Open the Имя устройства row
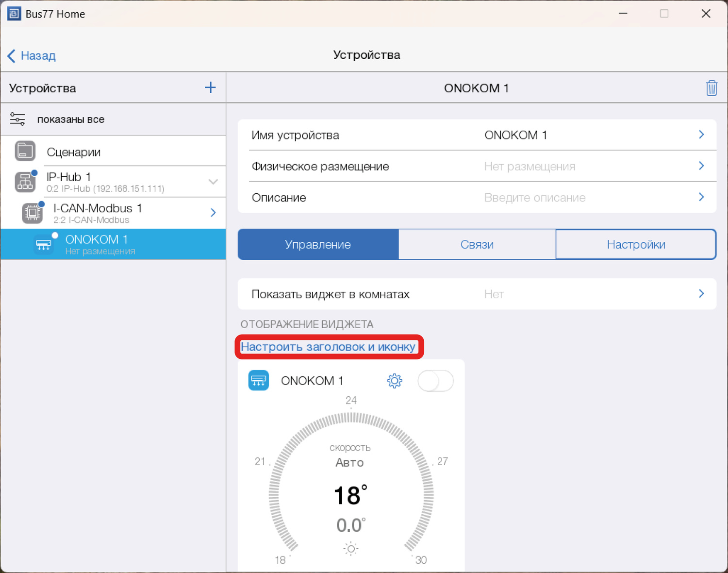 [477, 135]
